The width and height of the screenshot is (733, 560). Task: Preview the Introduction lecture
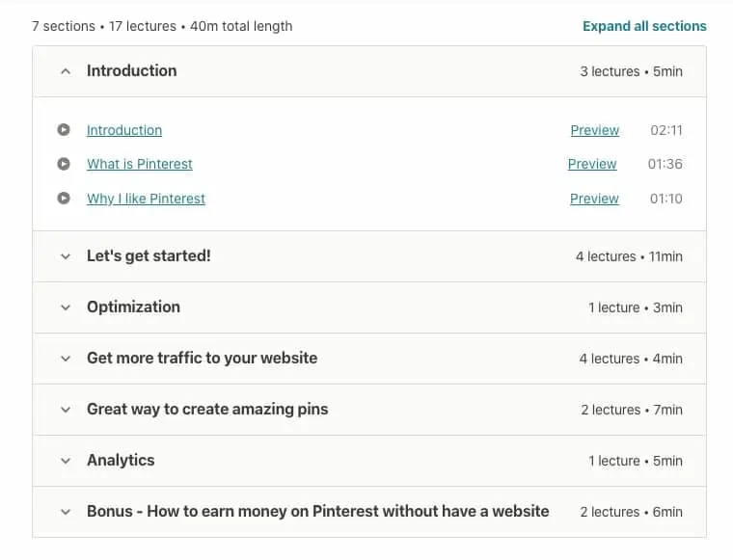click(x=595, y=130)
